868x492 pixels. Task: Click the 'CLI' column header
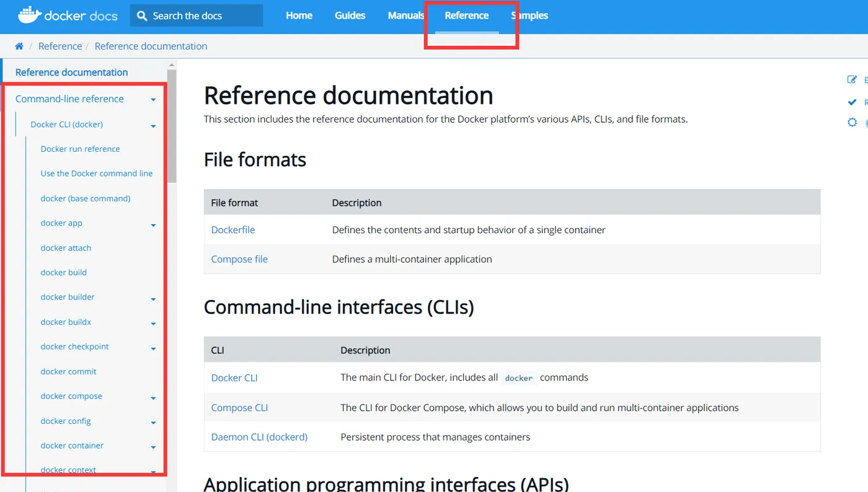218,350
